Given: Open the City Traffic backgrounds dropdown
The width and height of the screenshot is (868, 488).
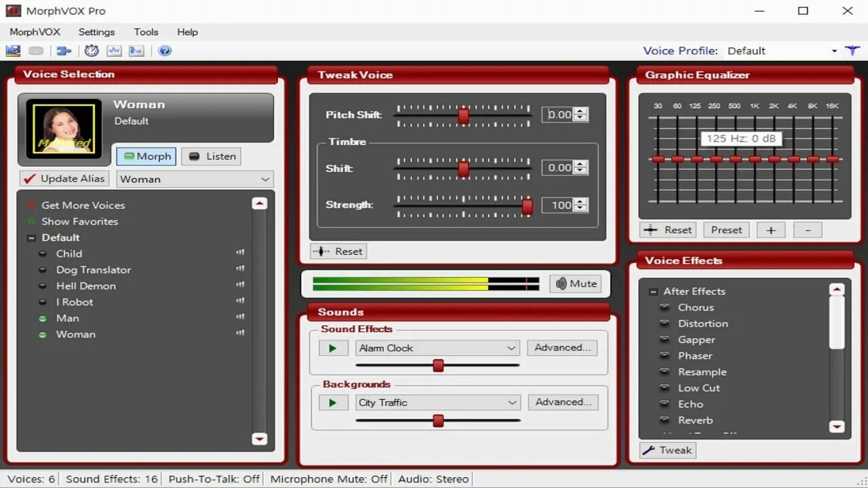Looking at the screenshot, I should coord(437,403).
